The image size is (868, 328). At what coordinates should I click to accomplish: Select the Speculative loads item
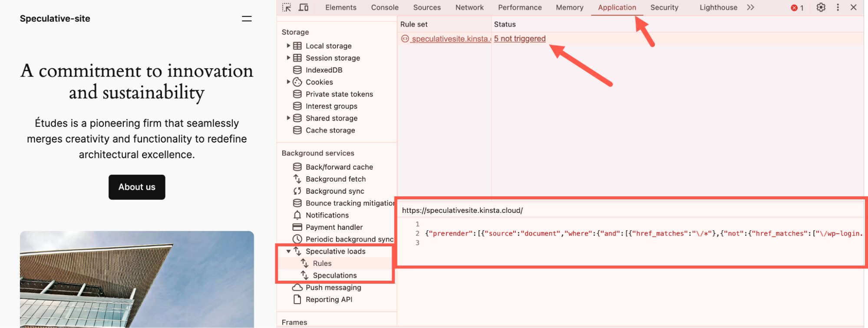tap(335, 252)
